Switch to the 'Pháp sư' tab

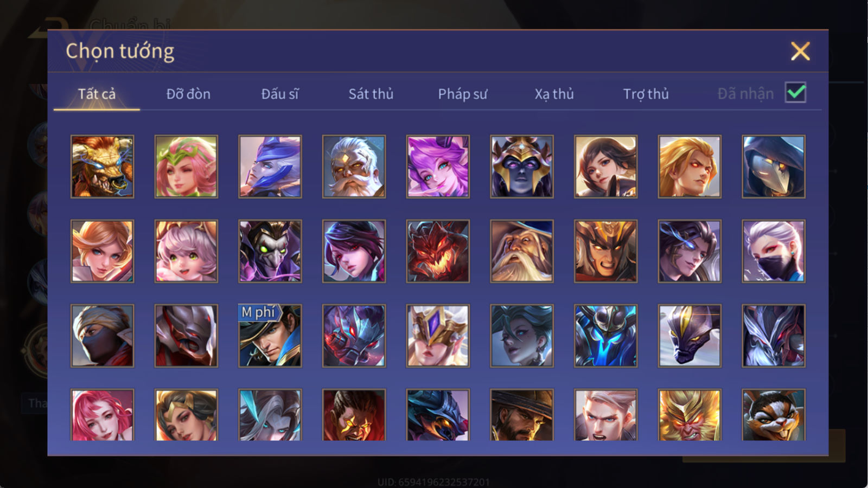pyautogui.click(x=463, y=94)
